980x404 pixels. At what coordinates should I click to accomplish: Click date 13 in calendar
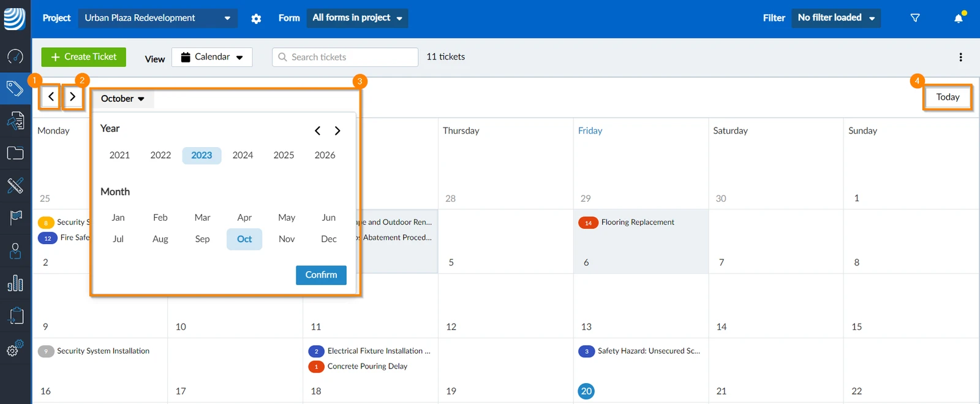click(586, 327)
